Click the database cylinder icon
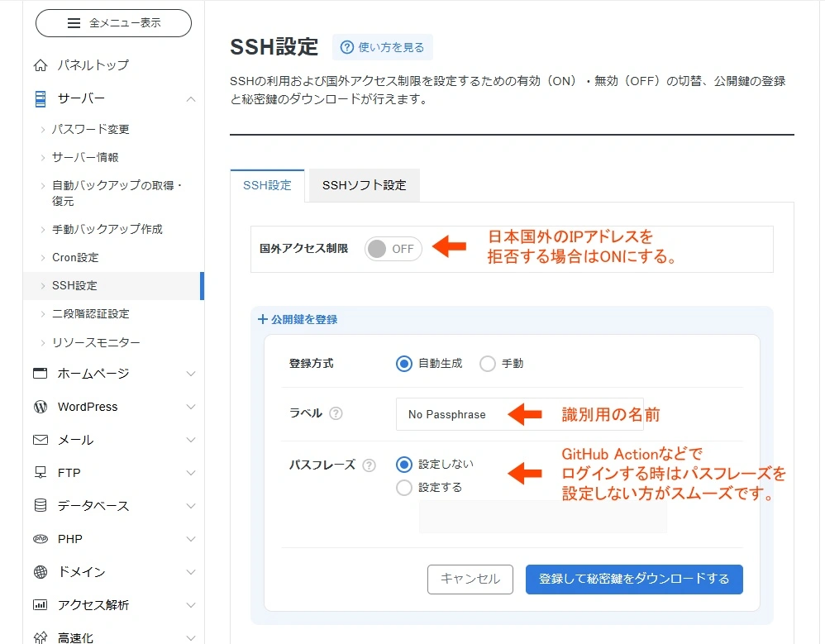Viewport: 825px width, 644px height. [x=40, y=506]
